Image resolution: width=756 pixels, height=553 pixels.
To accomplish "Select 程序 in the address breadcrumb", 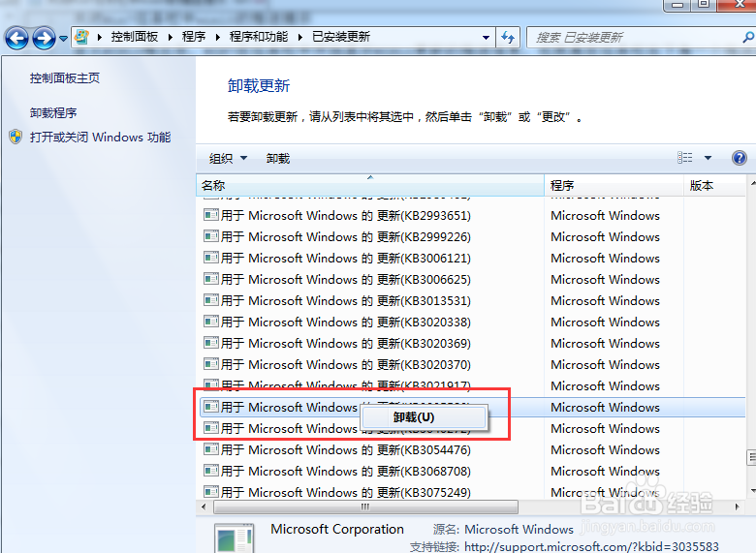I will click(x=194, y=37).
